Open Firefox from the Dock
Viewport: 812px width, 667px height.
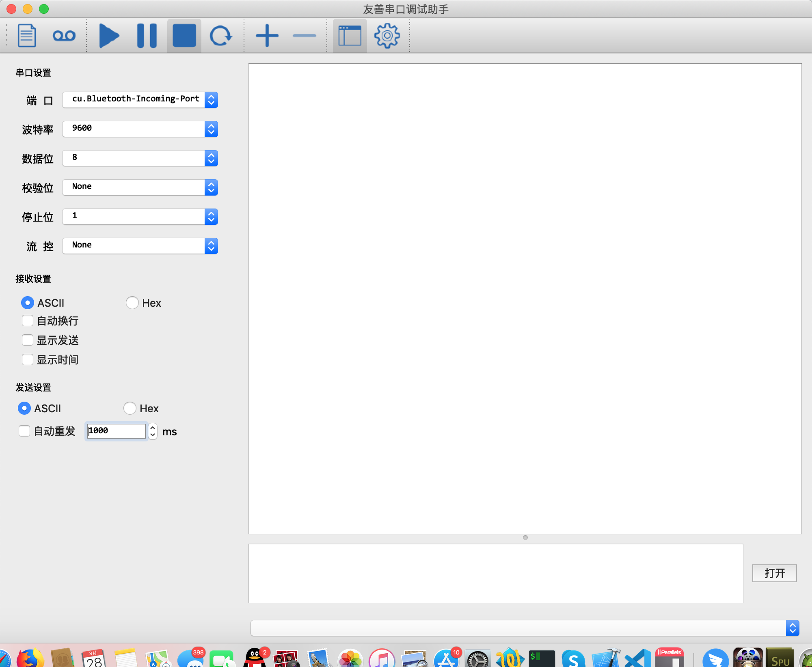tap(30, 658)
